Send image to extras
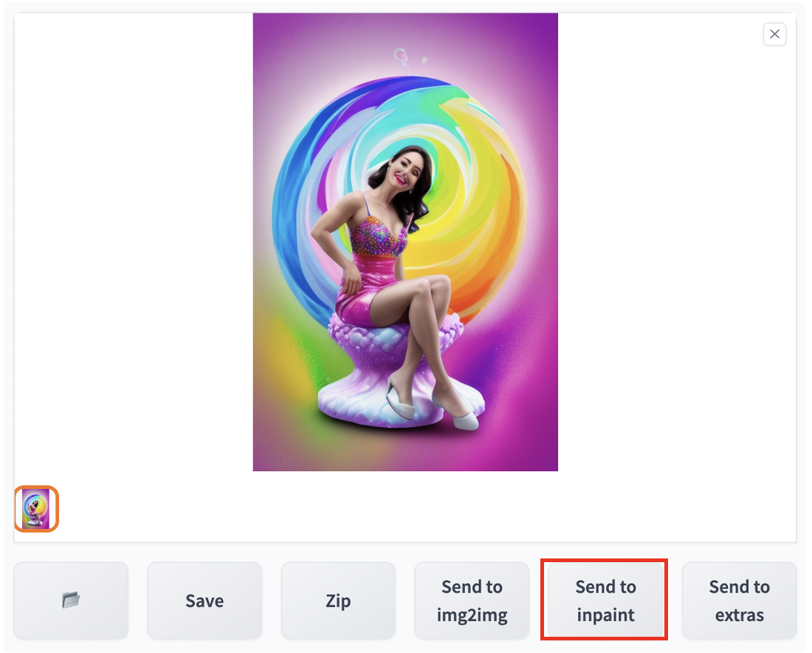Viewport: 812px width, 653px height. pos(739,600)
